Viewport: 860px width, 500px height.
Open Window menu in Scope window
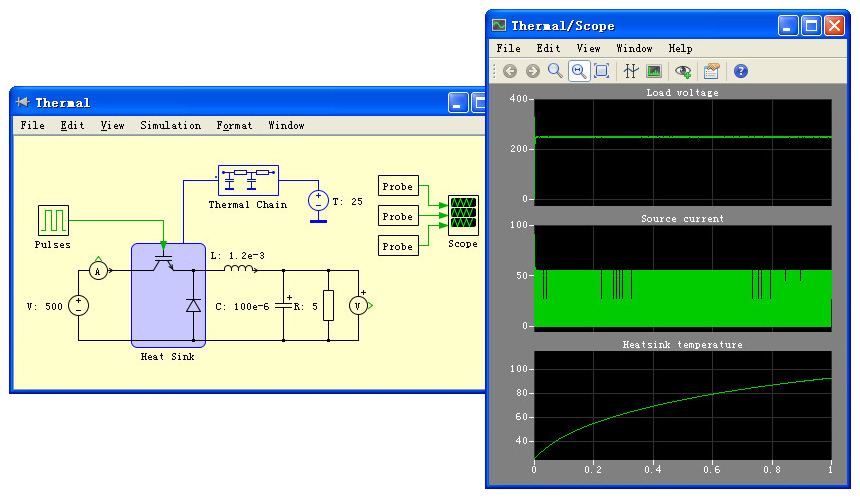[635, 48]
